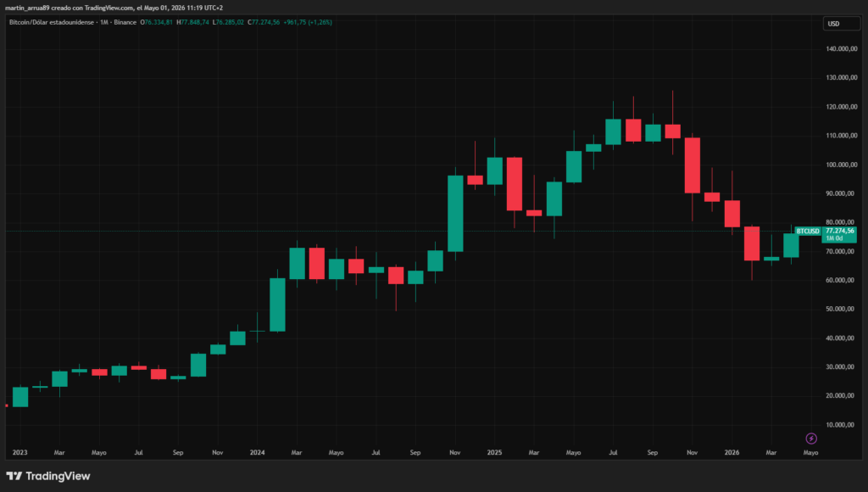
Task: Click the high value H77.848,74
Action: coord(192,22)
